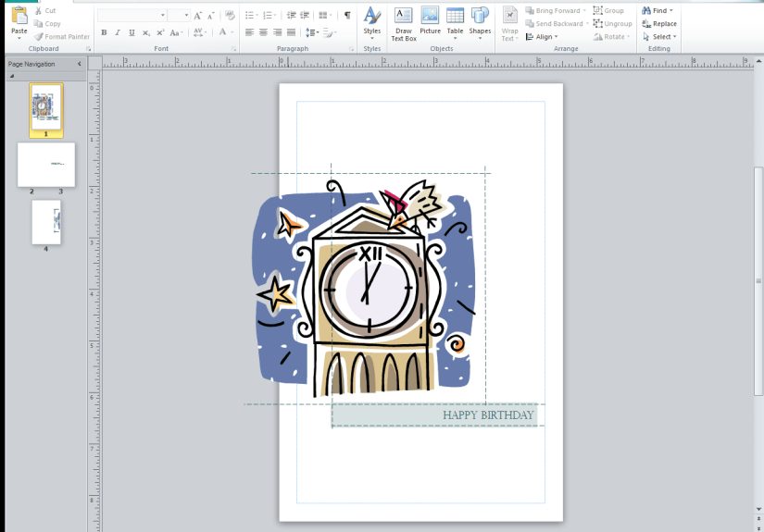Click the Group objects button
The height and width of the screenshot is (532, 764).
(608, 10)
